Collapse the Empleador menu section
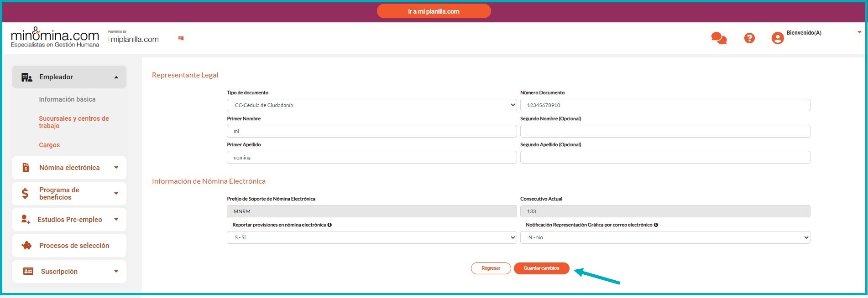 (x=116, y=77)
